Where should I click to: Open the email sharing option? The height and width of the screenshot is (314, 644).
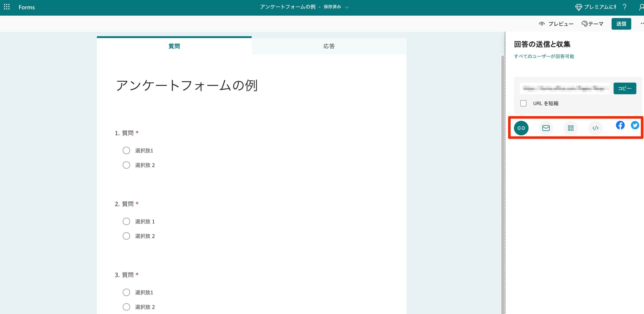click(546, 128)
